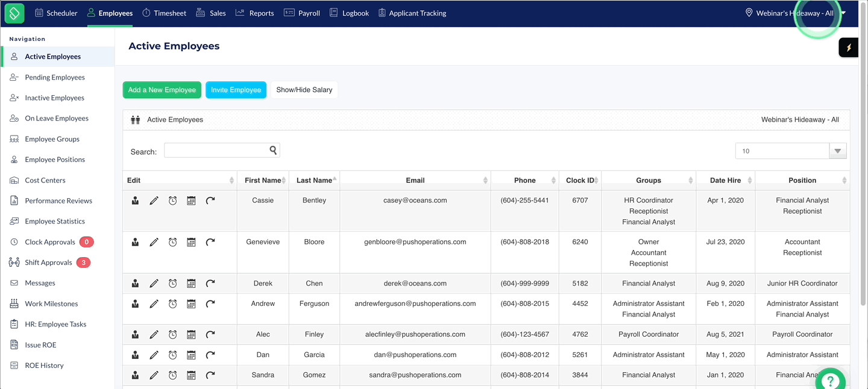
Task: Click the green Push Operations logo
Action: pos(14,13)
